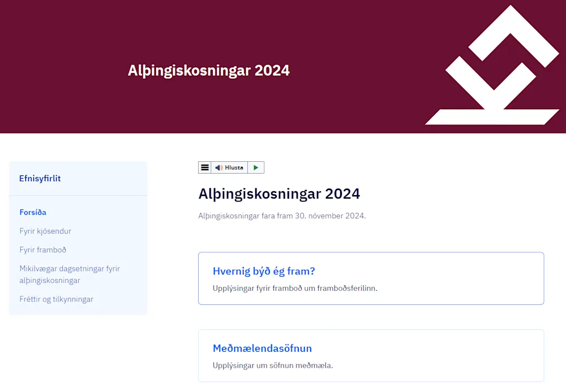Click the main page heading Alþingiskosningar 2024
This screenshot has height=392, width=566.
point(279,193)
